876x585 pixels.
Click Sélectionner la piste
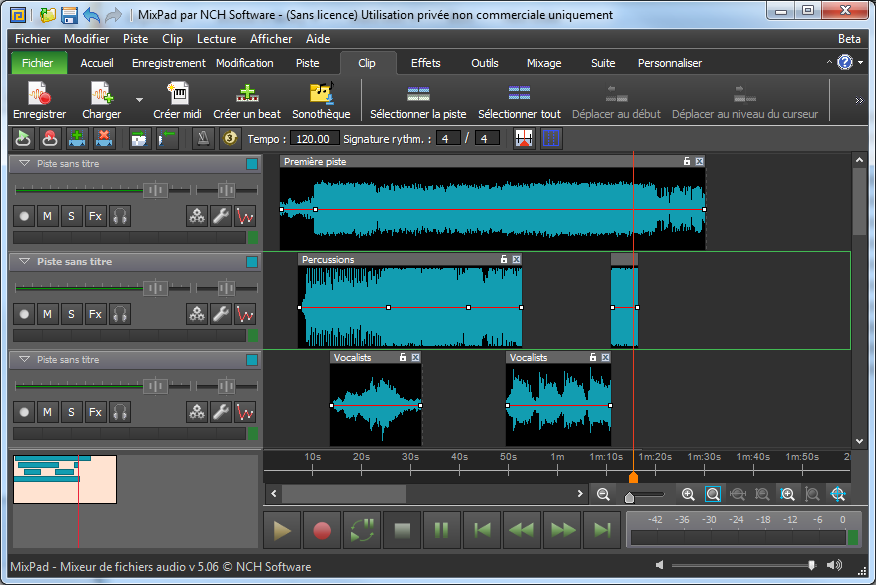pyautogui.click(x=418, y=101)
